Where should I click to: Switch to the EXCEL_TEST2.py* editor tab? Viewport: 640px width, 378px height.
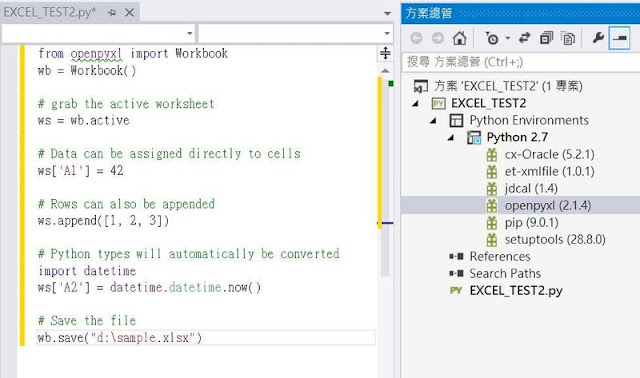(x=50, y=12)
